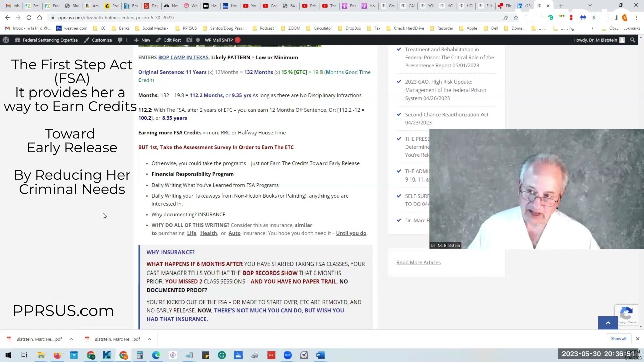The image size is (644, 362).
Task: Open Microsoft Word from the taskbar
Action: click(x=320, y=355)
